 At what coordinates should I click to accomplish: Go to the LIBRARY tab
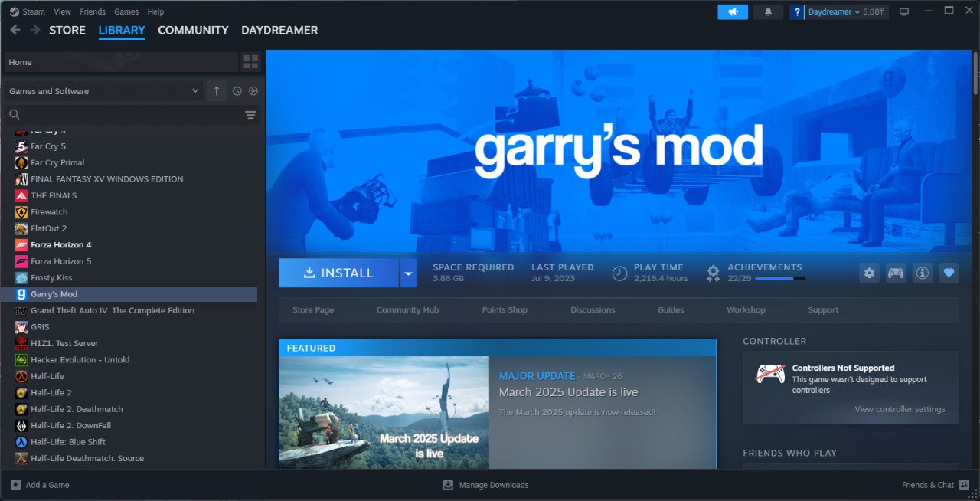(x=122, y=31)
